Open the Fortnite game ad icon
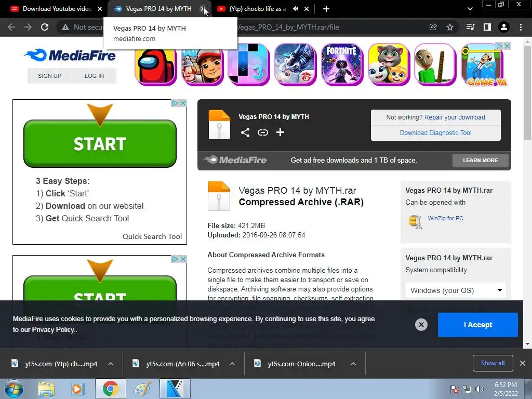532x399 pixels. coord(342,64)
